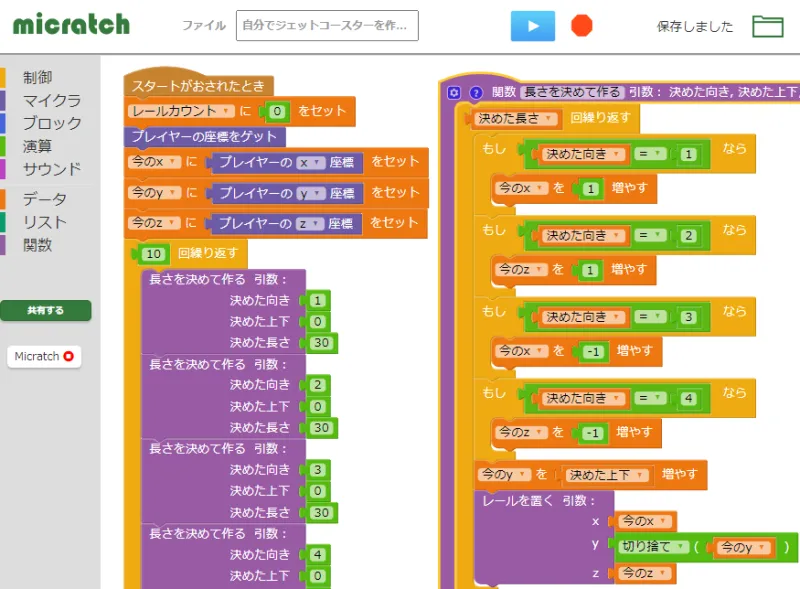Click the 保存しました status text
800x589 pixels.
point(695,27)
